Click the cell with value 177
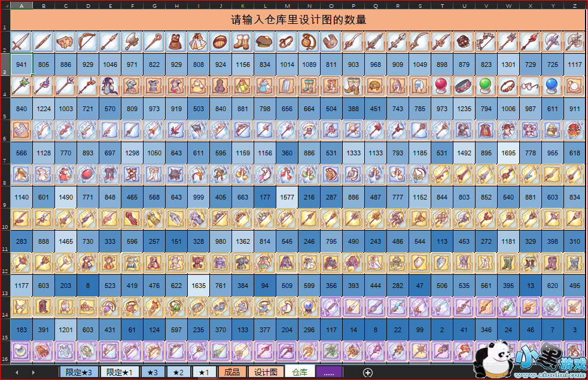588x380 pixels. click(265, 197)
